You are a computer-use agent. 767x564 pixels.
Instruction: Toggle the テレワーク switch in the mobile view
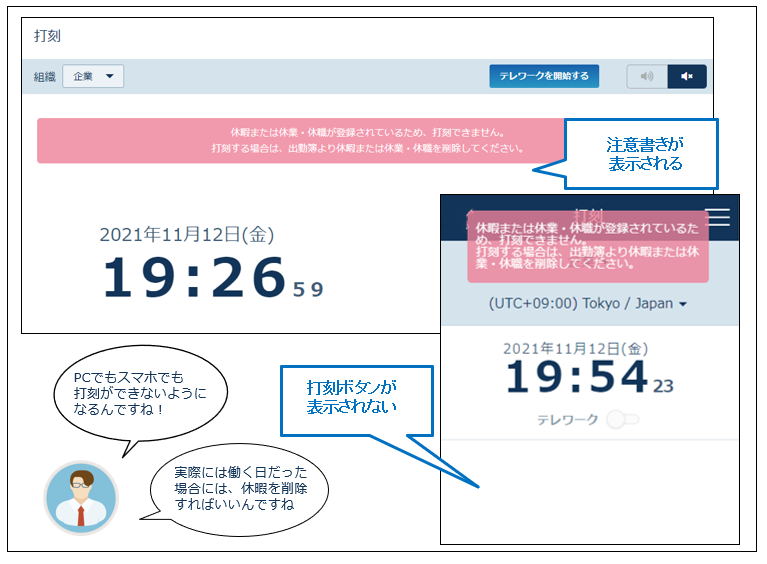pos(623,419)
